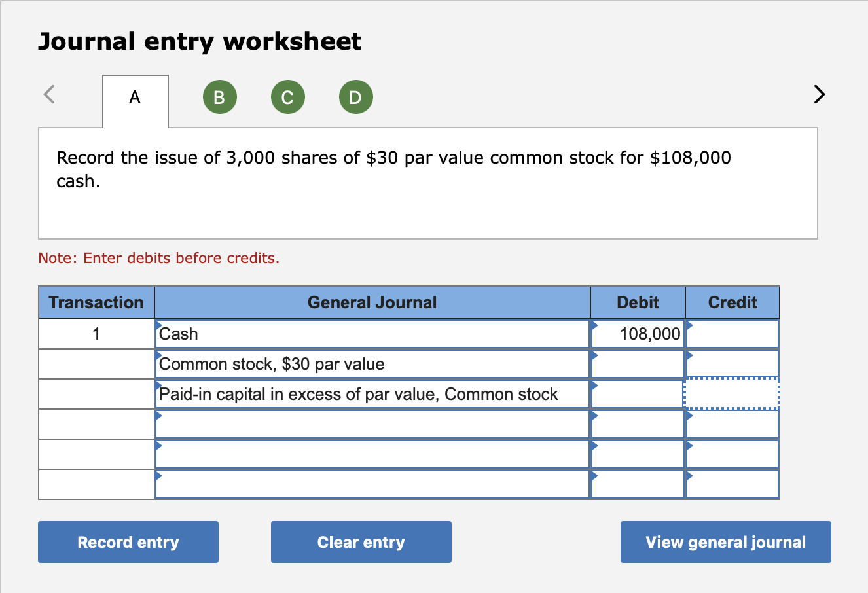
Task: Click the Clear entry button
Action: pyautogui.click(x=361, y=542)
